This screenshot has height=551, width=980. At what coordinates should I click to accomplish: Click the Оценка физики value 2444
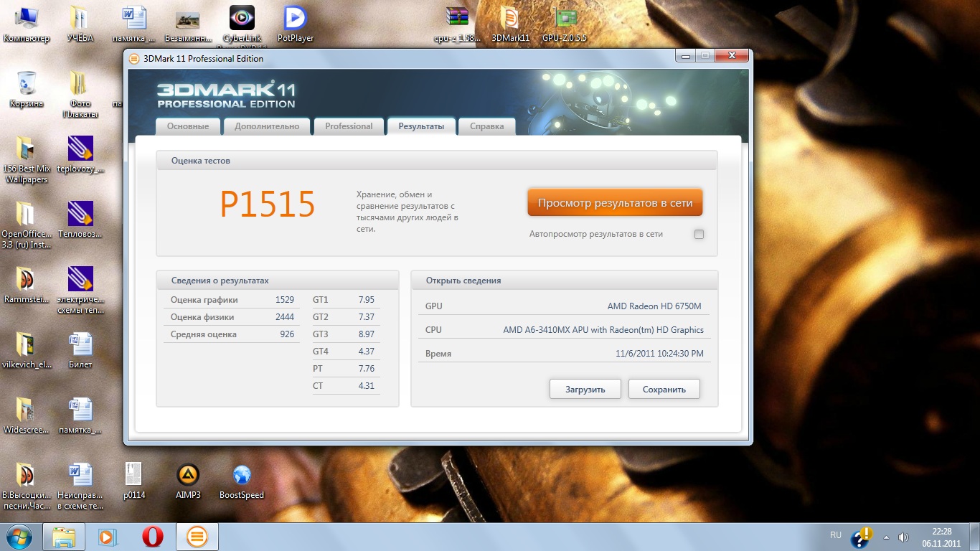285,317
